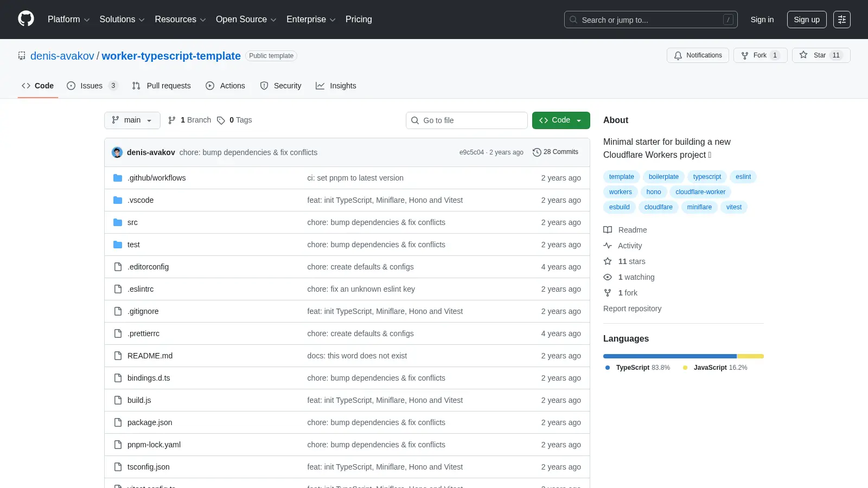
Task: Click the commits history clock icon
Action: pyautogui.click(x=537, y=152)
